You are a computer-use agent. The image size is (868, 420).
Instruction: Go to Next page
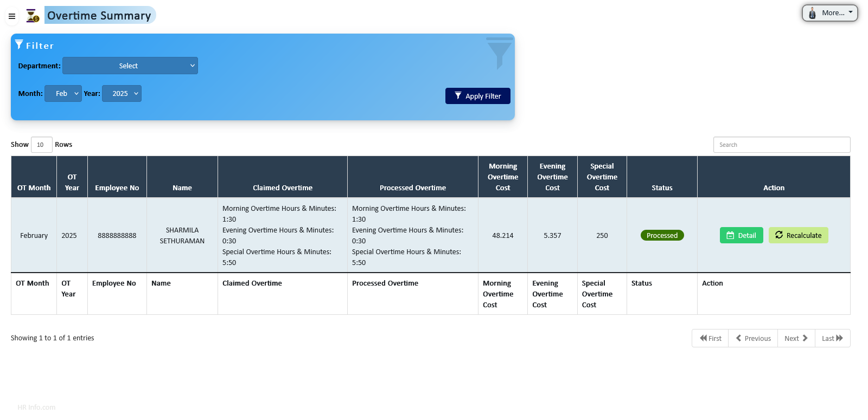[796, 338]
